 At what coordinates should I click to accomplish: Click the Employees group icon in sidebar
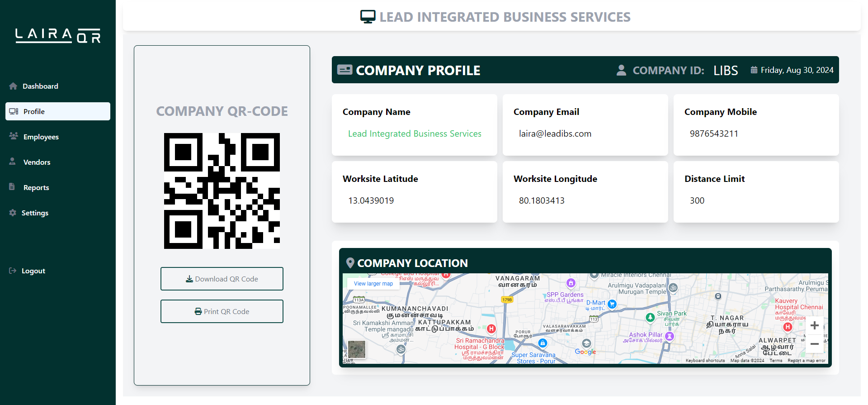tap(14, 136)
